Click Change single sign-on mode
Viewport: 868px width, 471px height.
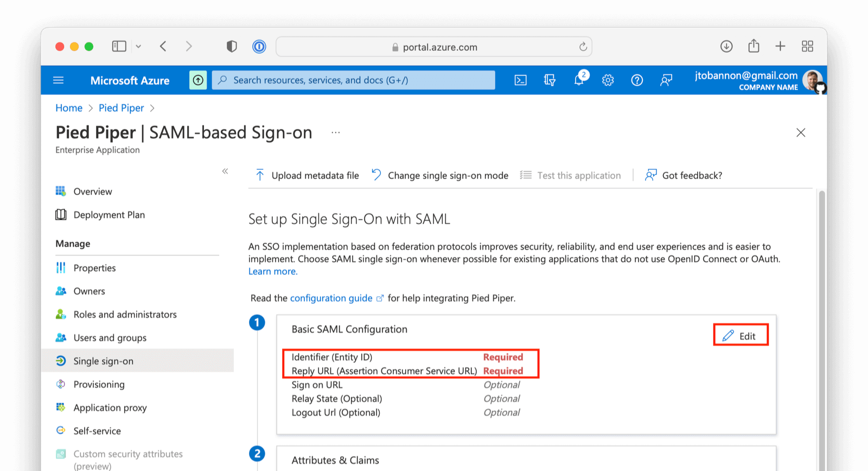pyautogui.click(x=440, y=175)
